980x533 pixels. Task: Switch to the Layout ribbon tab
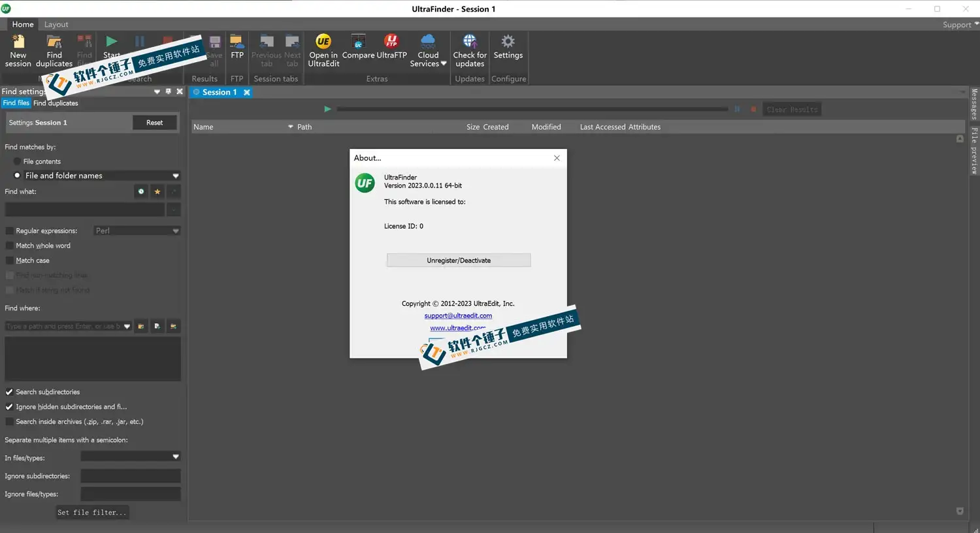[56, 25]
